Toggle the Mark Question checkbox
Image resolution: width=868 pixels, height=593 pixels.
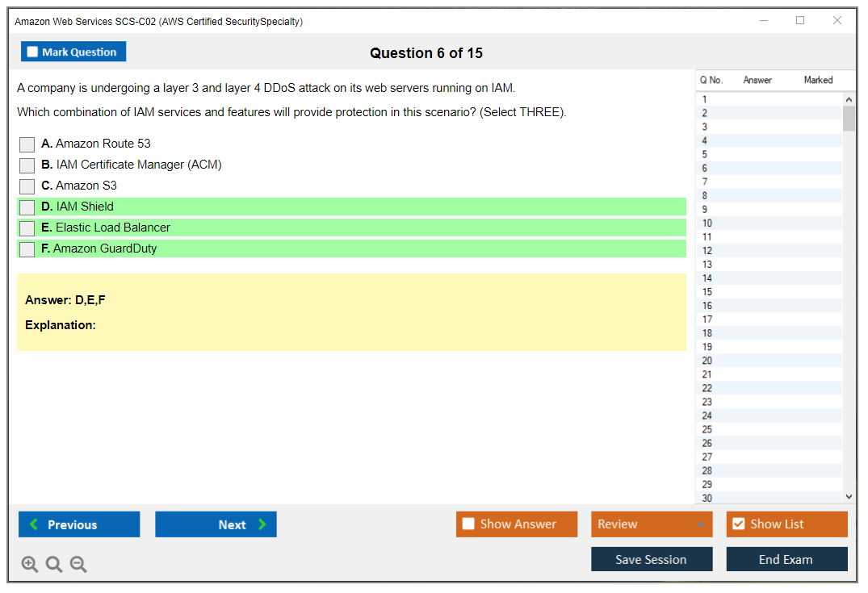pyautogui.click(x=33, y=52)
